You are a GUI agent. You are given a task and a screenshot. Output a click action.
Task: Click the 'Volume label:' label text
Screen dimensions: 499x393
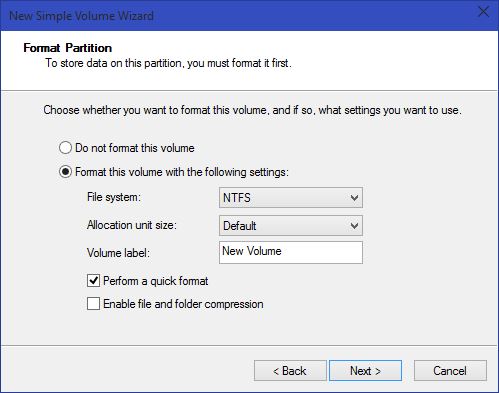118,253
